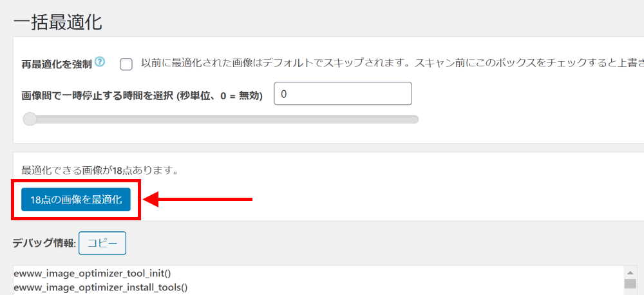The width and height of the screenshot is (644, 295).
Task: Click the middle of the pause slider track
Action: pyautogui.click(x=222, y=119)
